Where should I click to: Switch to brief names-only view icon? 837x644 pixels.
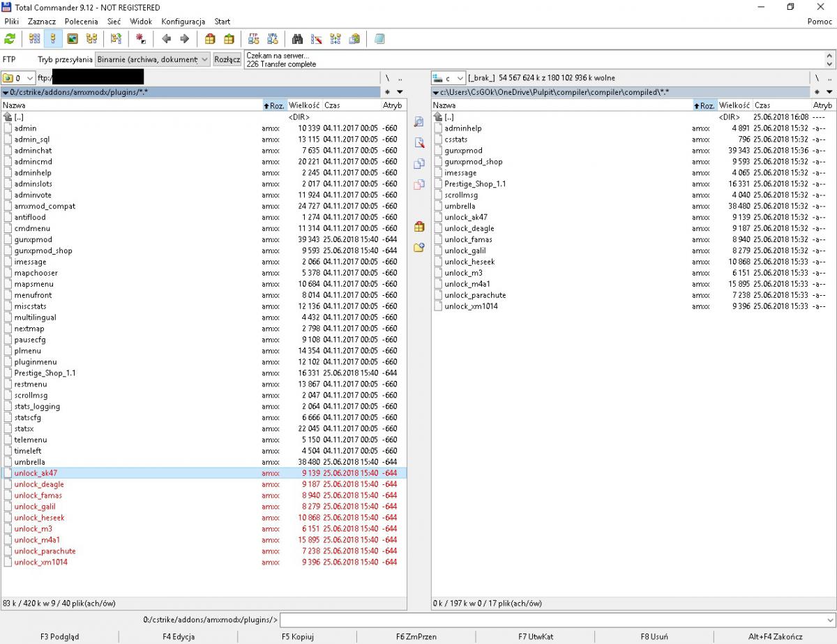tap(34, 39)
